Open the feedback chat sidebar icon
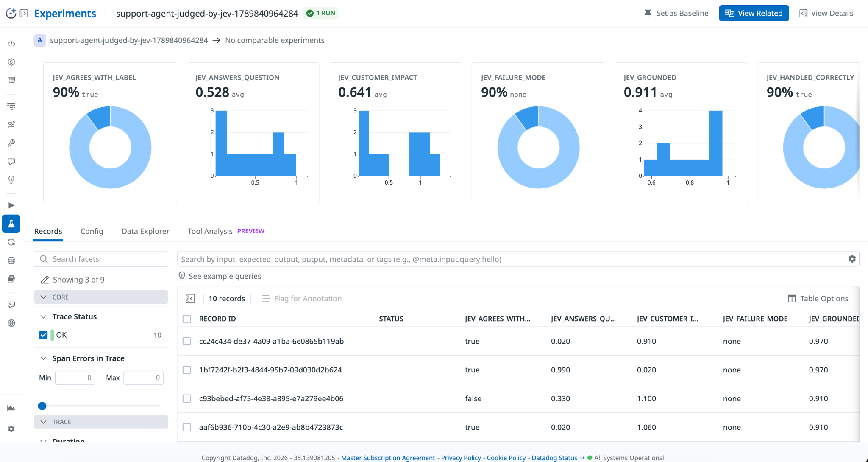Viewport: 868px width, 462px height. [11, 305]
